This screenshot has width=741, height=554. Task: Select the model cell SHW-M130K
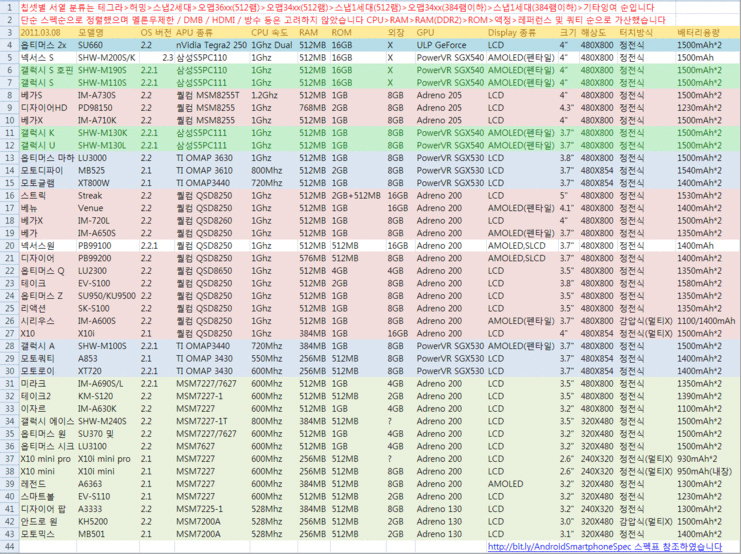[x=103, y=133]
